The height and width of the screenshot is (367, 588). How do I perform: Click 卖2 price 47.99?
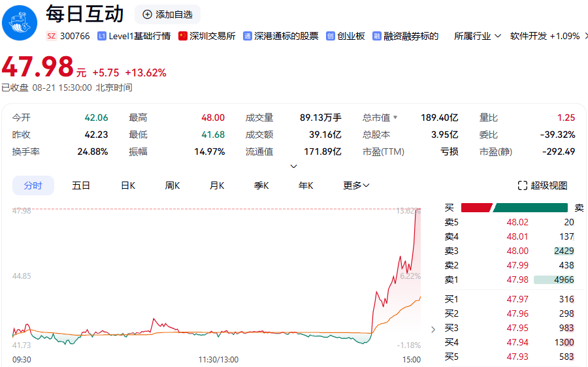(x=517, y=265)
